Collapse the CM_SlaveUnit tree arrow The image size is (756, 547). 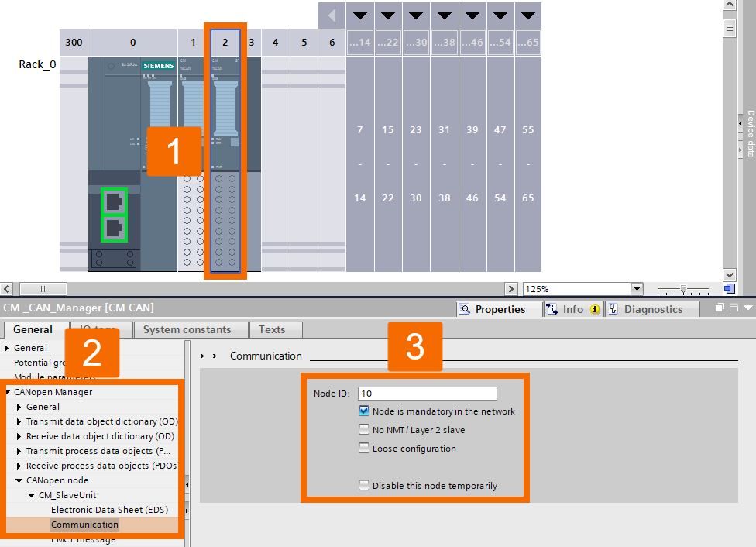(x=31, y=495)
